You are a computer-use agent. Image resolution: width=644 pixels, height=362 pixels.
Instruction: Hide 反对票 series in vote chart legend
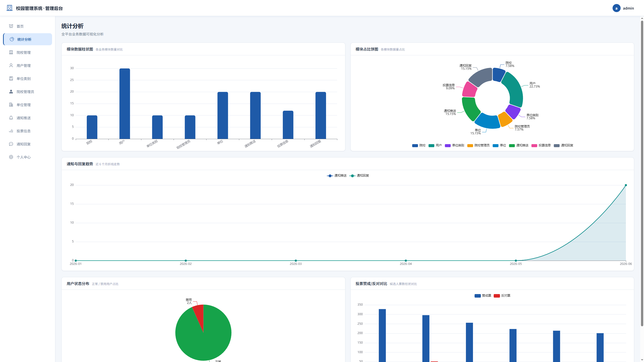coord(502,296)
